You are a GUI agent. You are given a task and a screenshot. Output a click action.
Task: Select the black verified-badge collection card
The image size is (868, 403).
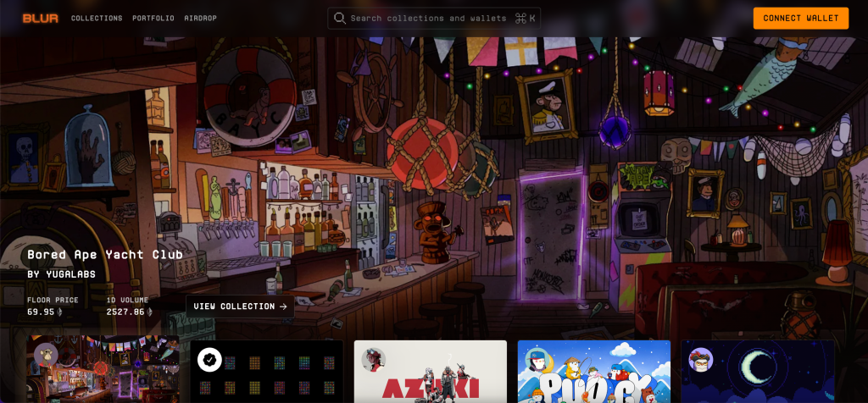(267, 372)
